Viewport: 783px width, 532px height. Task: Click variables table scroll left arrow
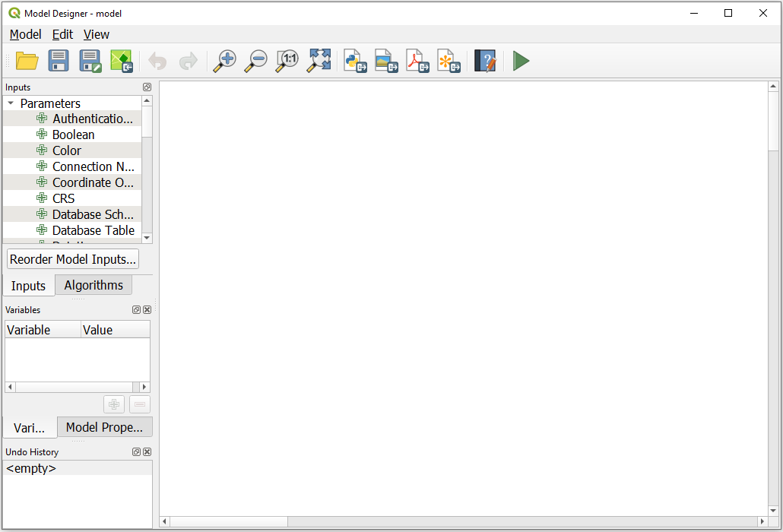(x=10, y=387)
